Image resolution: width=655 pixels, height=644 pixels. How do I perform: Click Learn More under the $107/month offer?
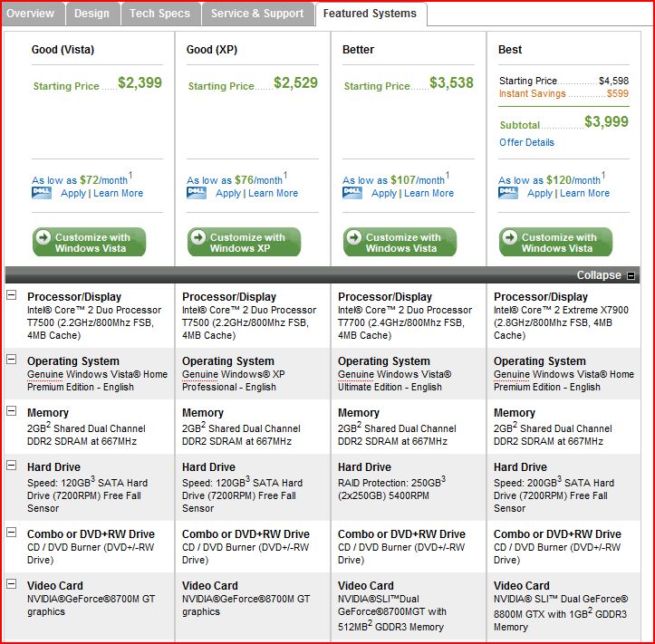(x=429, y=193)
